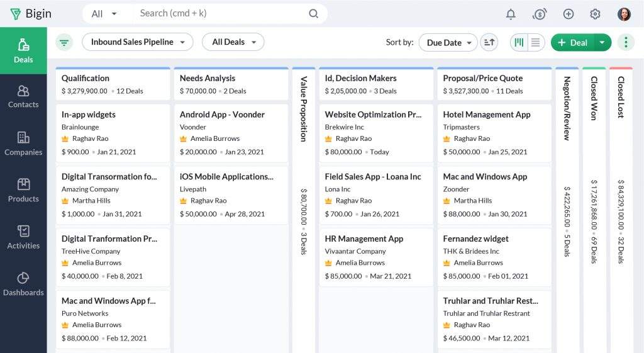Click the Vivaantar Company name
Screen dimensions: 644x353
pyautogui.click(x=355, y=251)
